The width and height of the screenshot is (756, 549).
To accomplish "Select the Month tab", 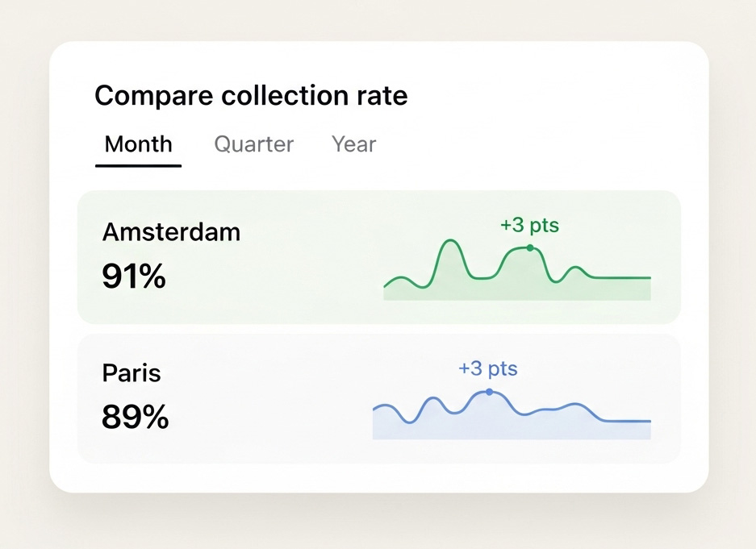I will click(x=137, y=144).
